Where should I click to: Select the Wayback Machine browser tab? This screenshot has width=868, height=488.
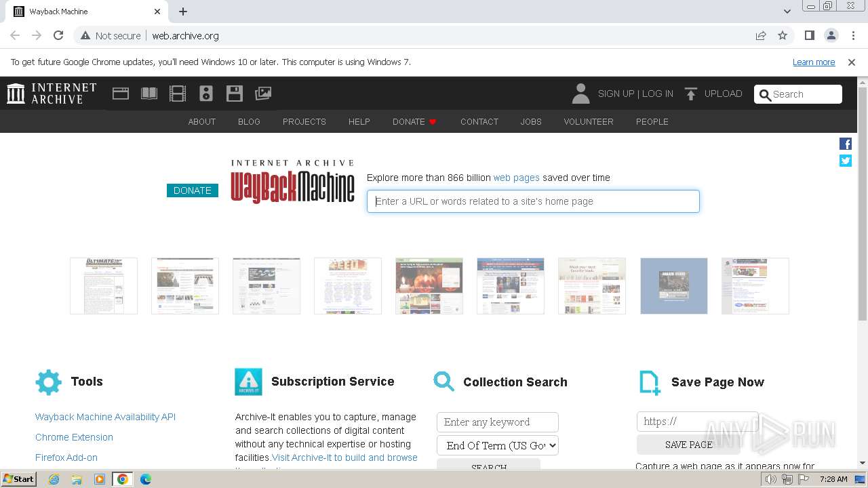click(87, 12)
